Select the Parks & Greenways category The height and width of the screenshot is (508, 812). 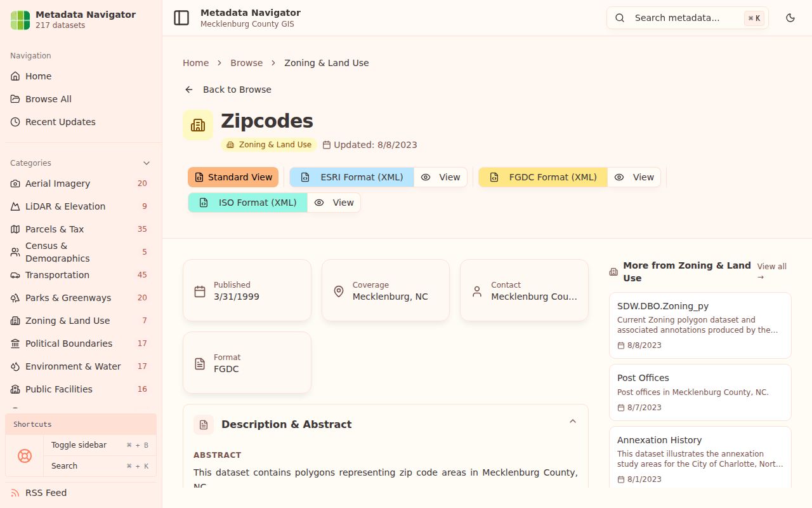(81, 298)
